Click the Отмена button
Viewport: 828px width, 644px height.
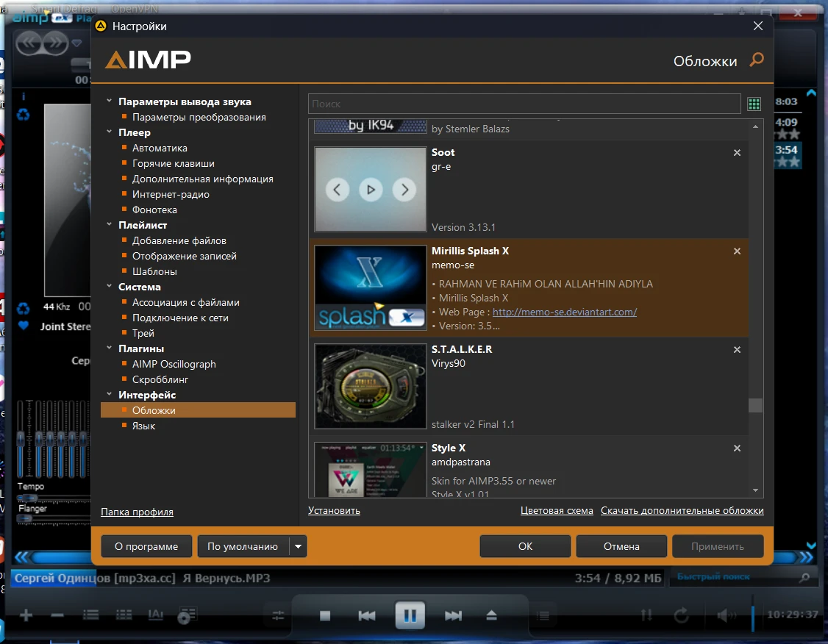point(621,546)
